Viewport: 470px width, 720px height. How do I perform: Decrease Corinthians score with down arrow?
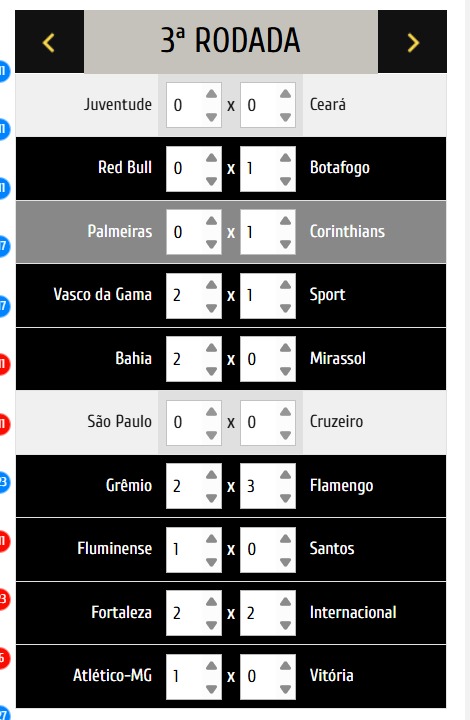point(285,245)
